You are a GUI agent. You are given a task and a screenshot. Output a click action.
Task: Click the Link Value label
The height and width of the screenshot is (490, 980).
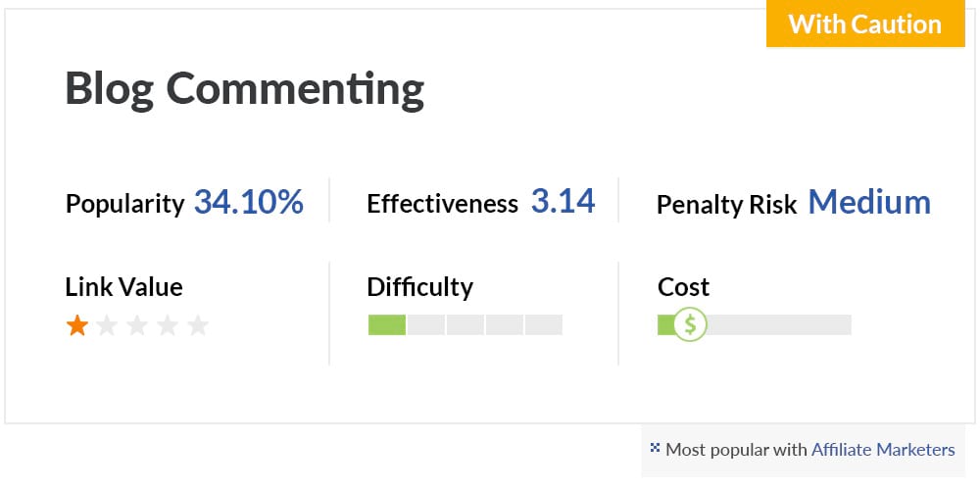click(x=123, y=287)
